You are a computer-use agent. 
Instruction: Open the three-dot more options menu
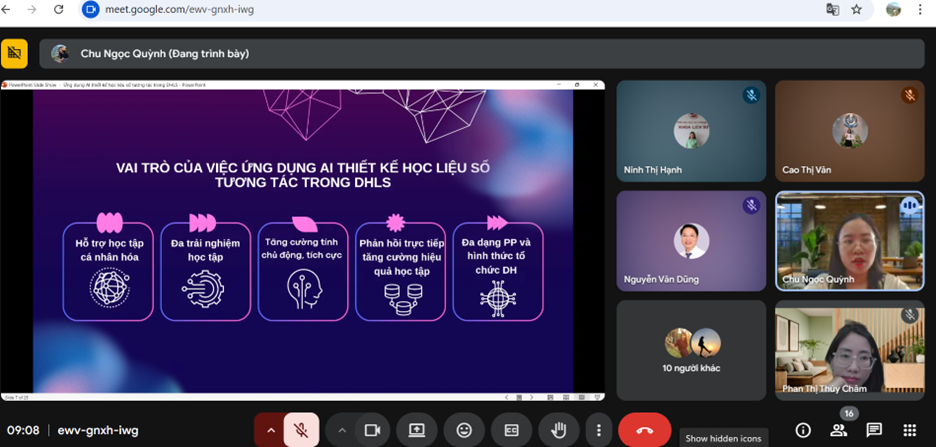(598, 430)
